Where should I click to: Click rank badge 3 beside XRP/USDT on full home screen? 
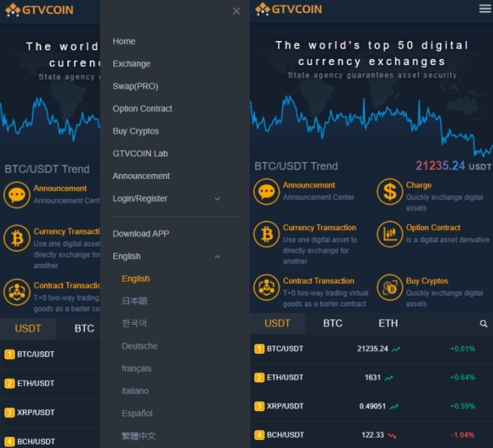click(259, 406)
